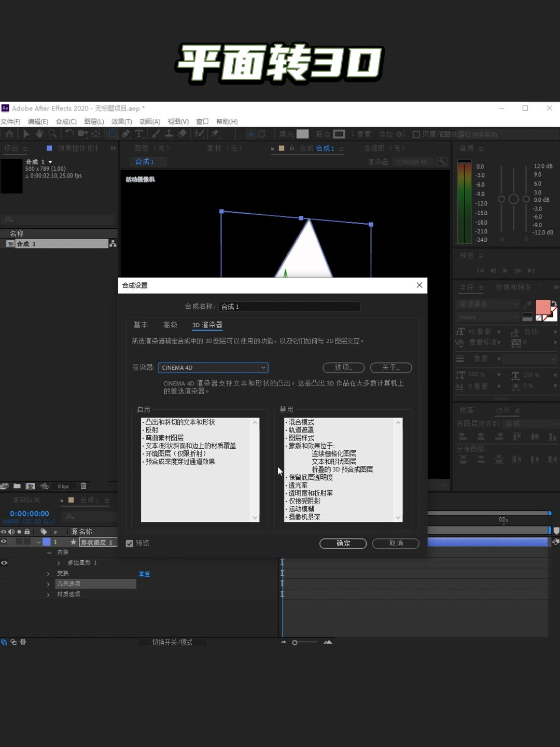Viewport: 560px width, 747px height.
Task: Click the 填充 color box in toolbar
Action: 302,134
